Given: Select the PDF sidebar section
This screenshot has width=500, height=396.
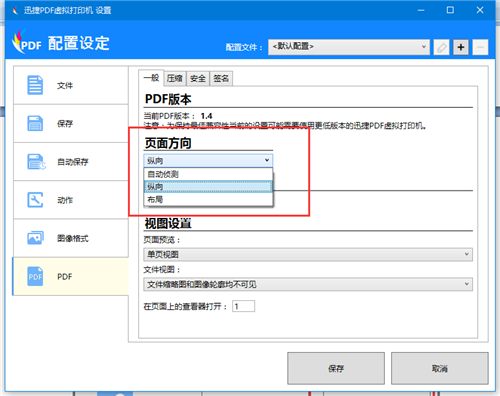Looking at the screenshot, I should point(71,277).
